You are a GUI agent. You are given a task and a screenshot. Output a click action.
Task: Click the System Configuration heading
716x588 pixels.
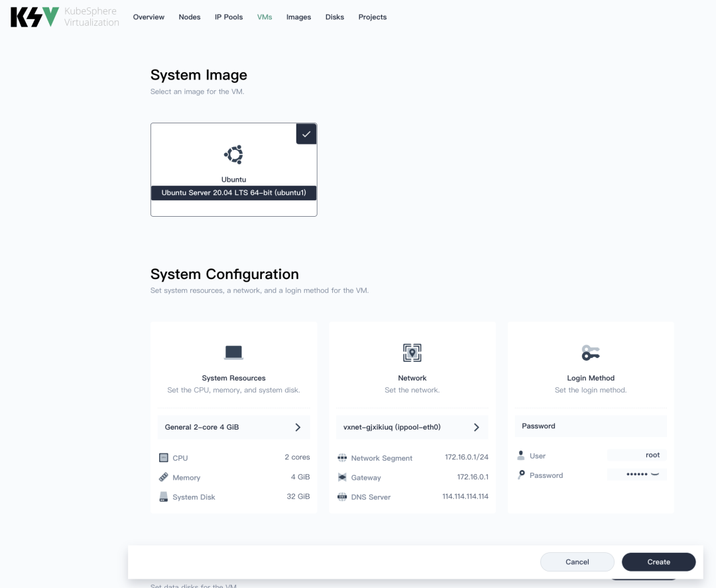pyautogui.click(x=225, y=274)
